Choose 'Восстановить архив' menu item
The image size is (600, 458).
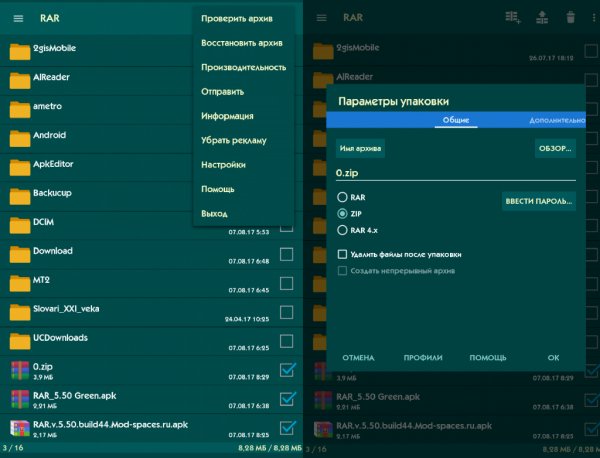coord(242,43)
